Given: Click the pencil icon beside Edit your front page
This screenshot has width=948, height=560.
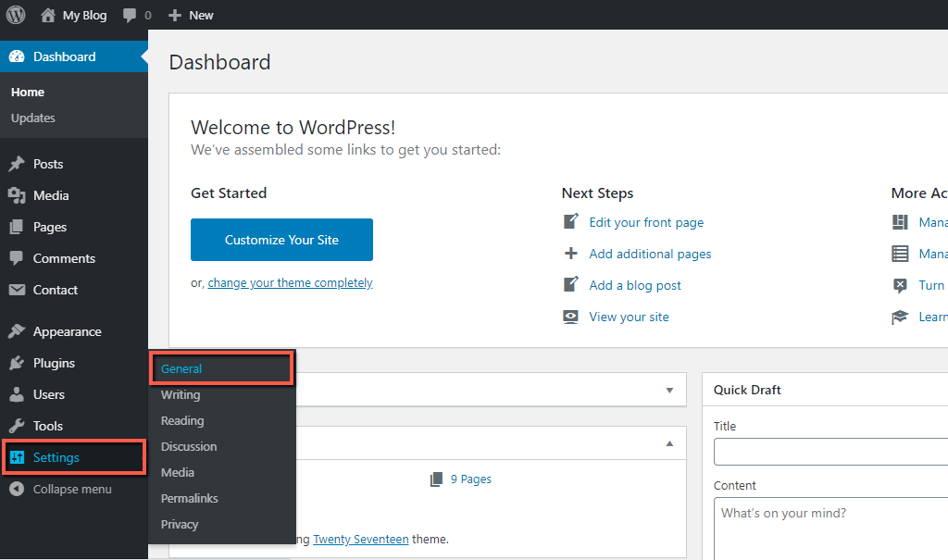Looking at the screenshot, I should [x=571, y=222].
